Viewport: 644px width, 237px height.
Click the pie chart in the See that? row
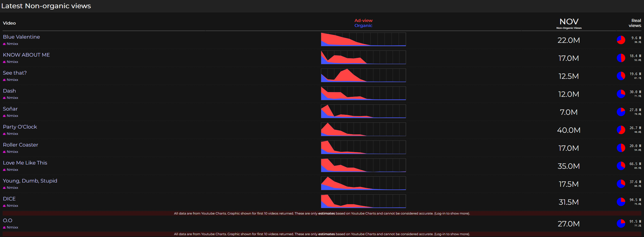621,76
